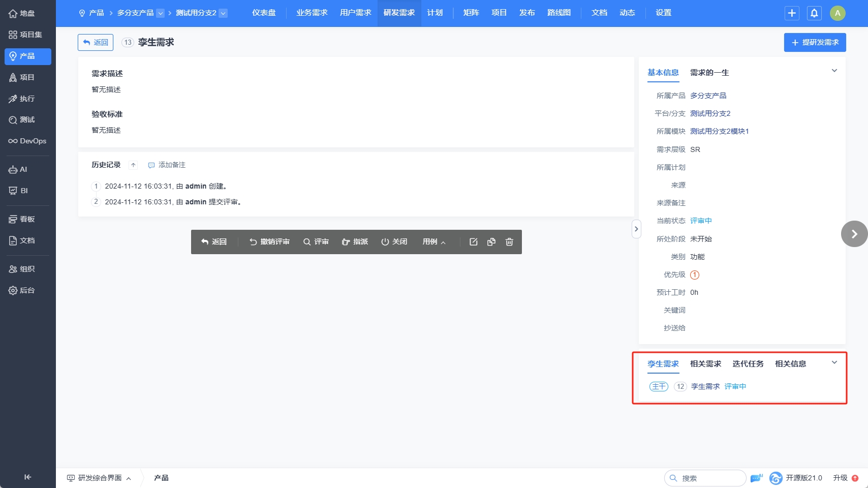Open the notifications bell icon
The height and width of the screenshot is (488, 868).
814,13
